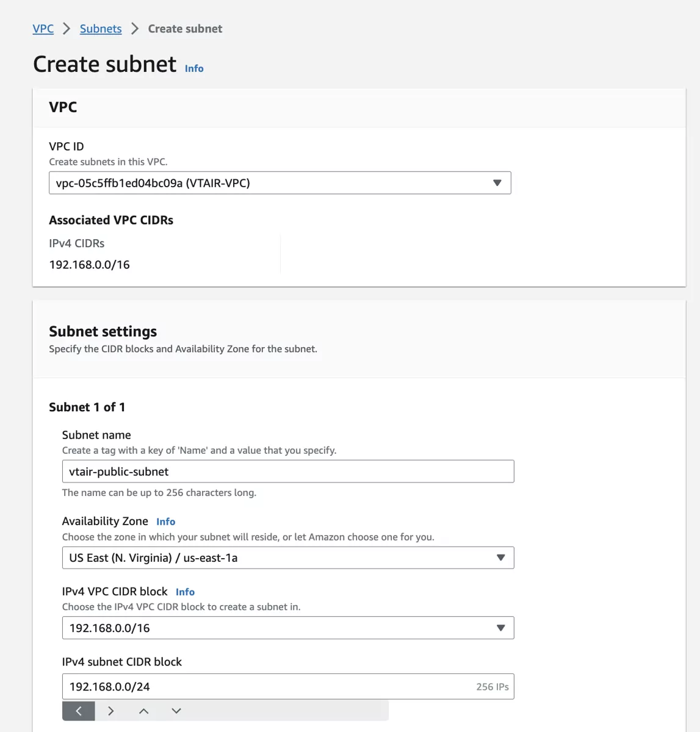Open the Availability Zone us-east-1a dropdown
The width and height of the screenshot is (700, 732).
coord(287,557)
